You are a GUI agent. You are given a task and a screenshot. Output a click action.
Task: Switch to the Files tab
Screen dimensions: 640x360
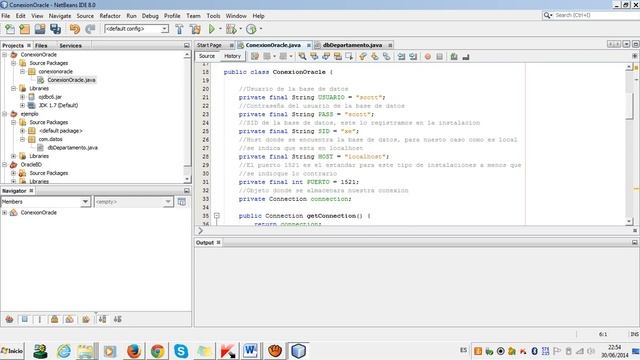[41, 45]
